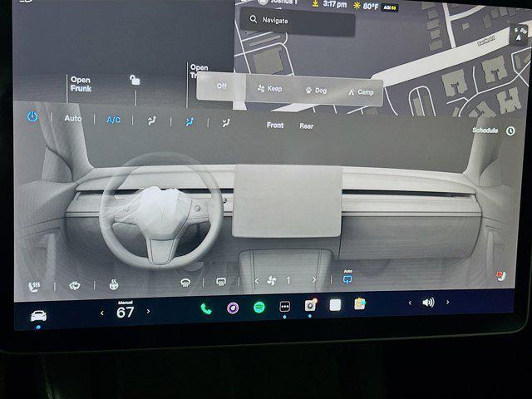The image size is (532, 399).
Task: Enable Auto climate mode
Action: click(73, 118)
